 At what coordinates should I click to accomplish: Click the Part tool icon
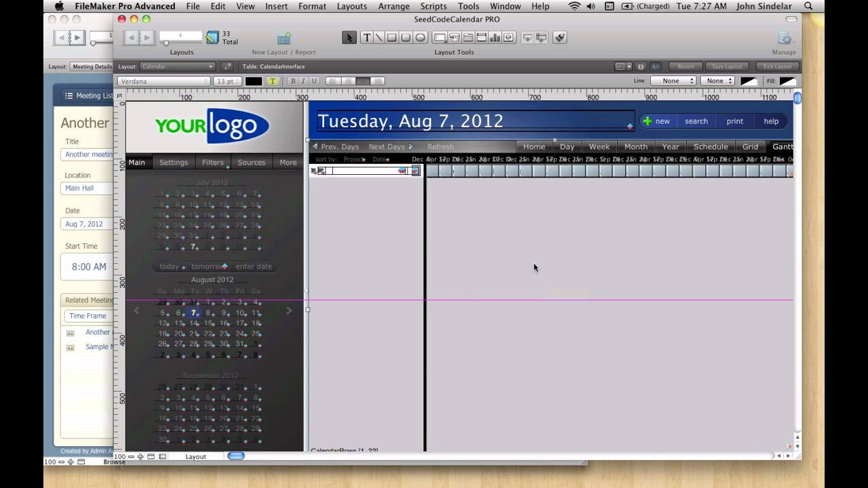click(x=541, y=38)
